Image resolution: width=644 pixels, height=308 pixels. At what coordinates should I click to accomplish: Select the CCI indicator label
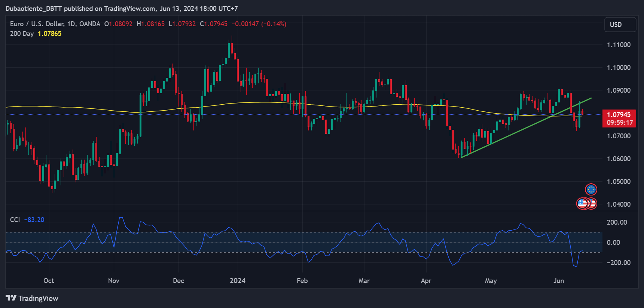click(x=15, y=220)
